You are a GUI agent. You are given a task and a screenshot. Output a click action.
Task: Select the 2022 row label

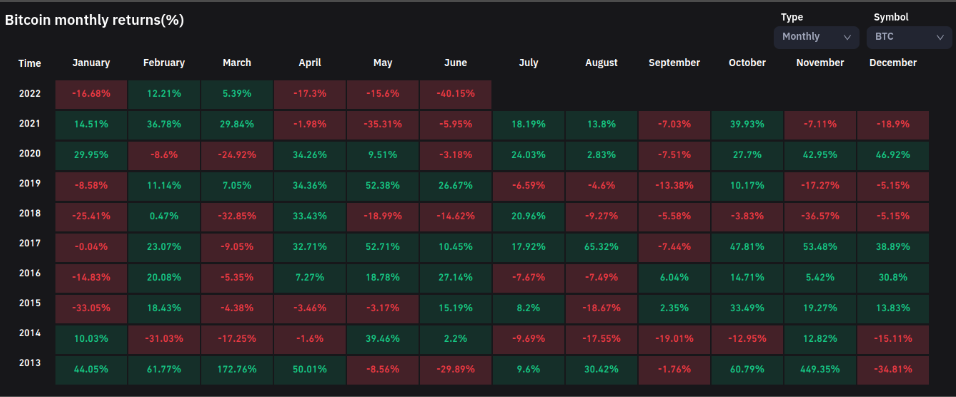point(29,94)
